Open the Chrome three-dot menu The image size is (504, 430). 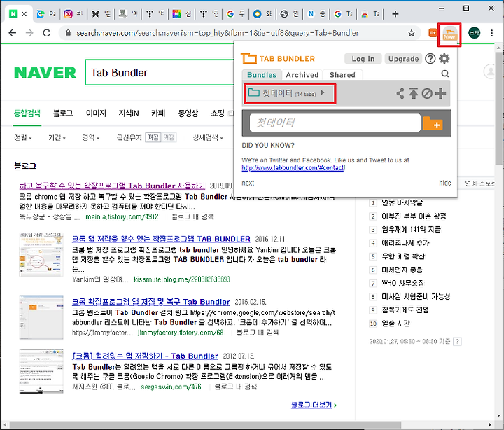pyautogui.click(x=492, y=33)
